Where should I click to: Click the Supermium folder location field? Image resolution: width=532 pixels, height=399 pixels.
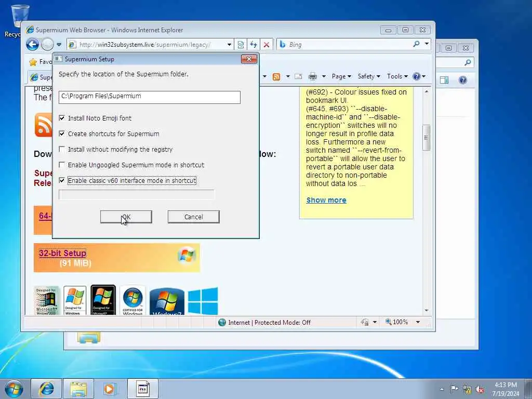(x=149, y=97)
